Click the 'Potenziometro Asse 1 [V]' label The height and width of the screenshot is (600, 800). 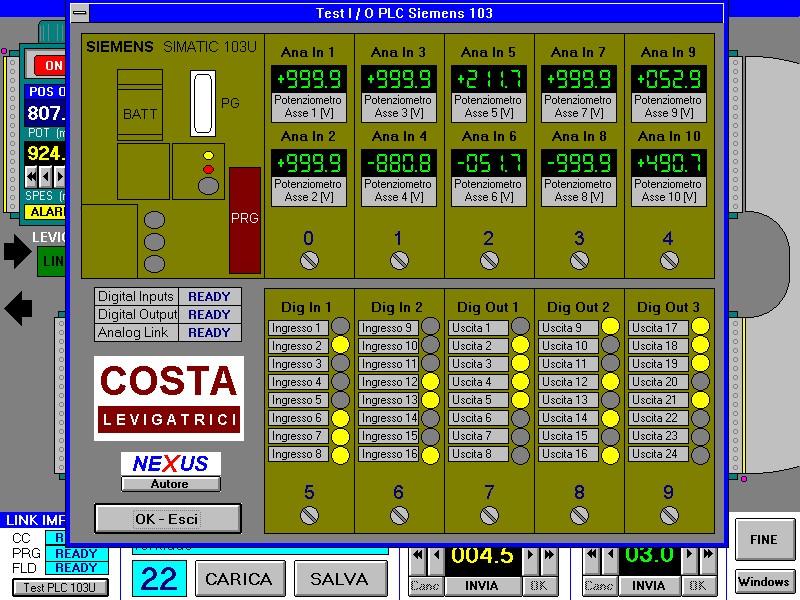click(x=309, y=107)
